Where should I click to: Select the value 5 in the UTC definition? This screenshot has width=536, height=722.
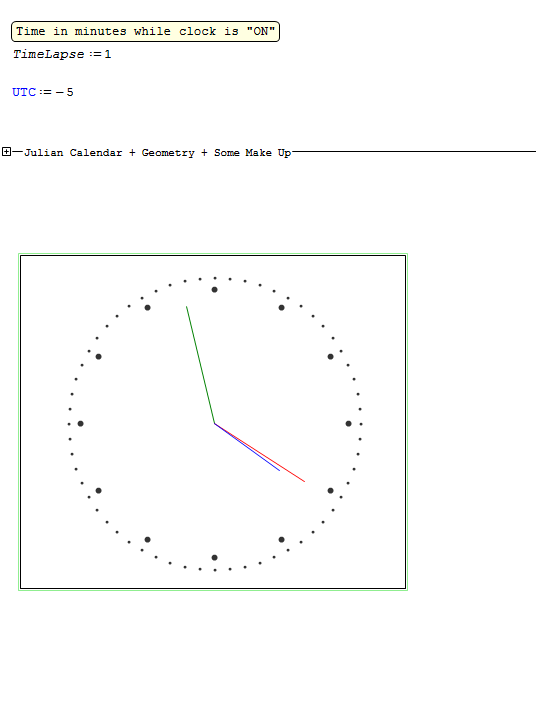click(70, 92)
